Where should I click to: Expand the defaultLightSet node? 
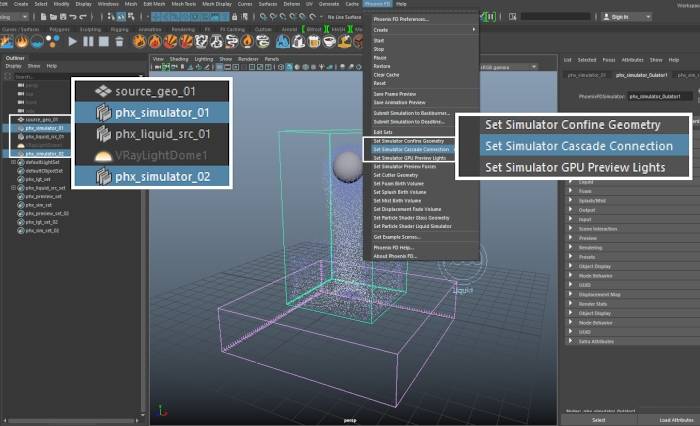click(13, 163)
